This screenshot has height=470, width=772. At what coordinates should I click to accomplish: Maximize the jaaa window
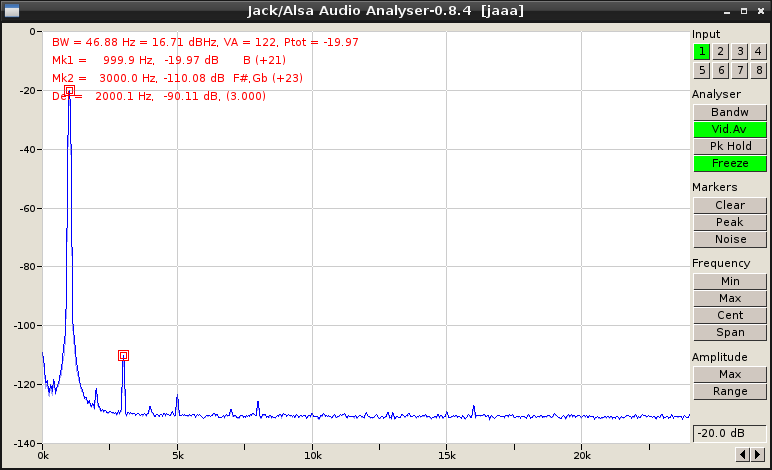(744, 11)
